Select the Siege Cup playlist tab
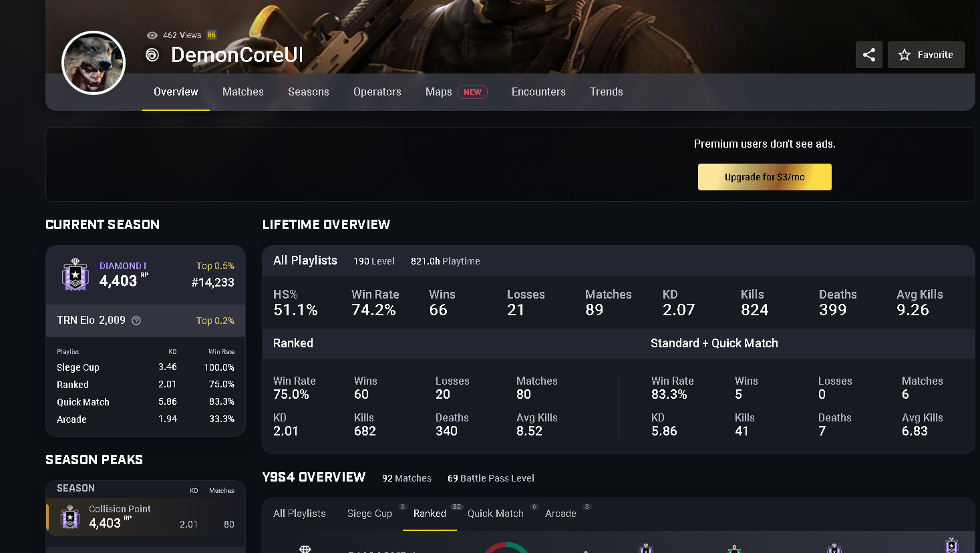 pos(369,514)
